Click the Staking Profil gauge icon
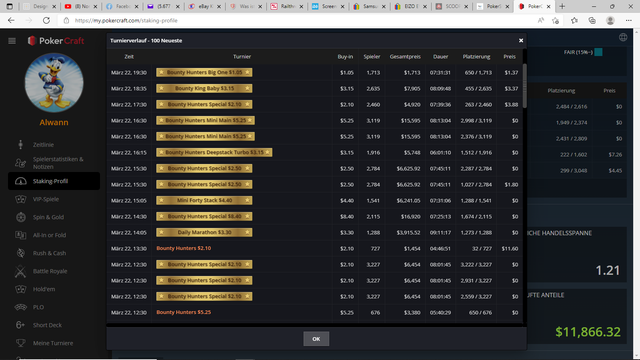 [20, 181]
